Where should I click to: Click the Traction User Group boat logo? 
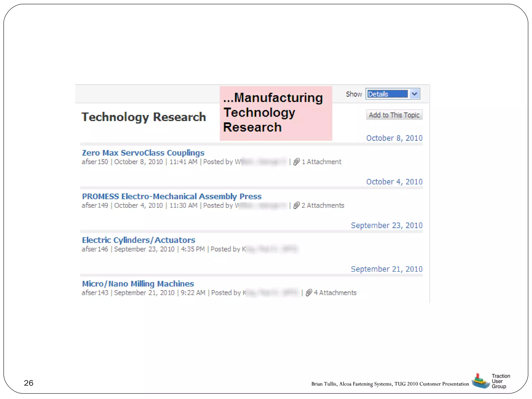pyautogui.click(x=480, y=381)
